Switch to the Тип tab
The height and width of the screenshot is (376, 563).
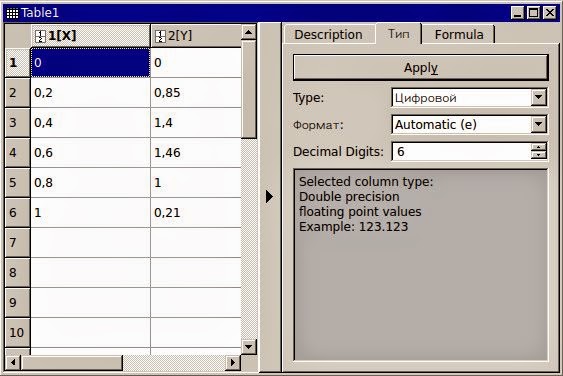point(399,34)
